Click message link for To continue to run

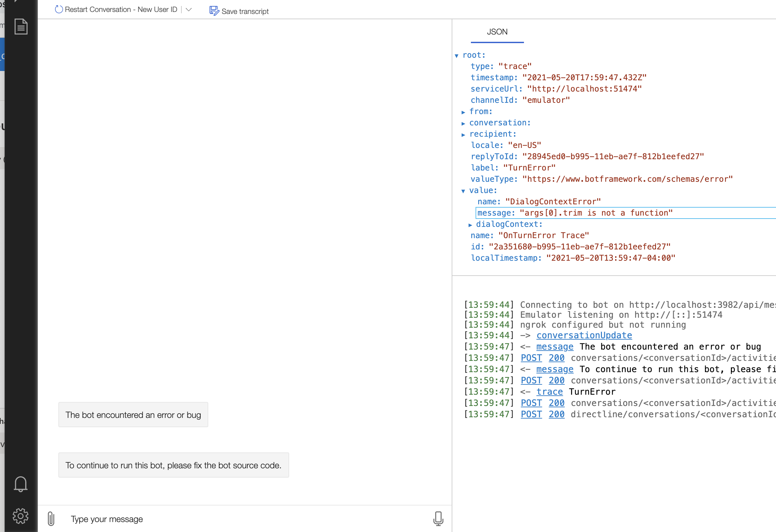pos(554,369)
